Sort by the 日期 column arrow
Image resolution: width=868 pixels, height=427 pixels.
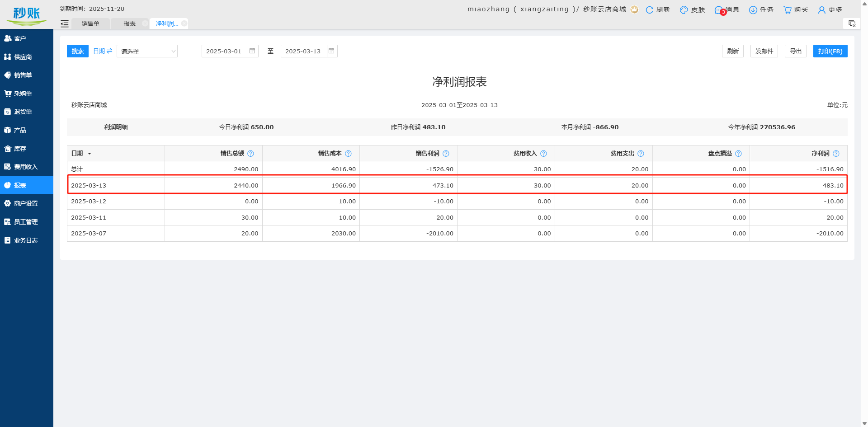pyautogui.click(x=90, y=154)
